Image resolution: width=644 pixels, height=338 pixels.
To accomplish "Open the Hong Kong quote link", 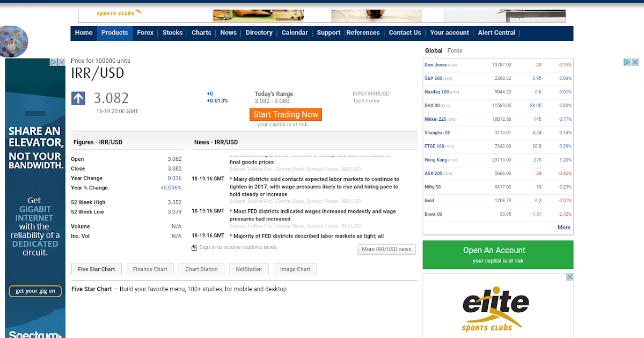I will 435,160.
